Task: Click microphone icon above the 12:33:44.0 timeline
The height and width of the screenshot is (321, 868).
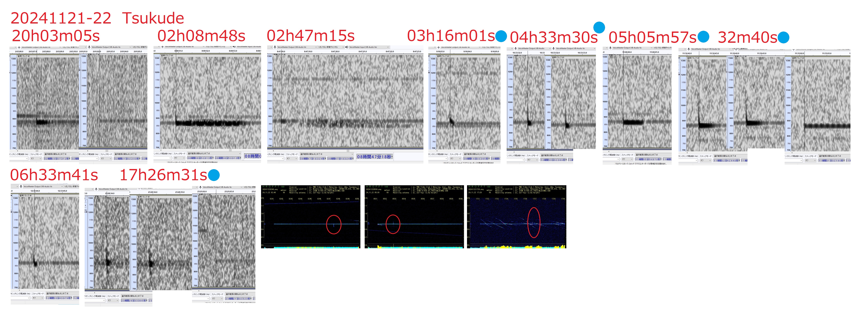Action: pyautogui.click(x=21, y=186)
